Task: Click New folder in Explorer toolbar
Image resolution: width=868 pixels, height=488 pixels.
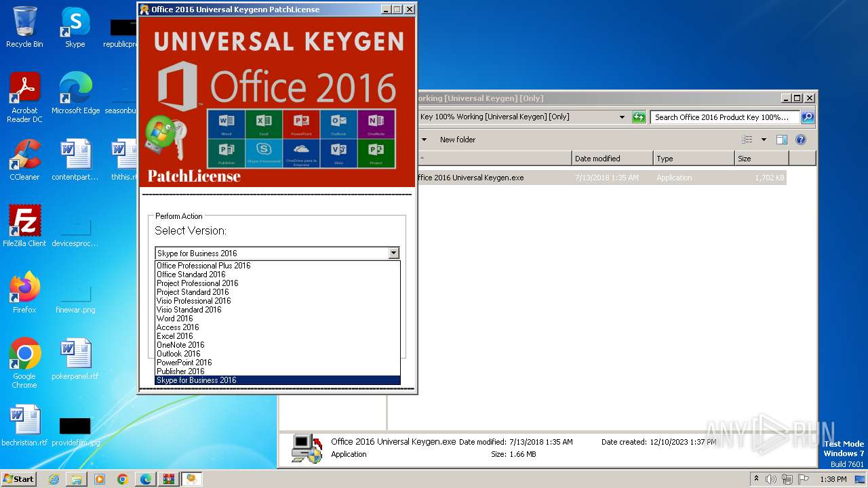Action: 458,140
